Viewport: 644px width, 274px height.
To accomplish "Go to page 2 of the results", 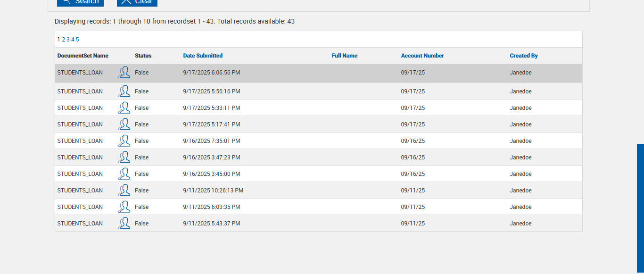I will click(64, 40).
